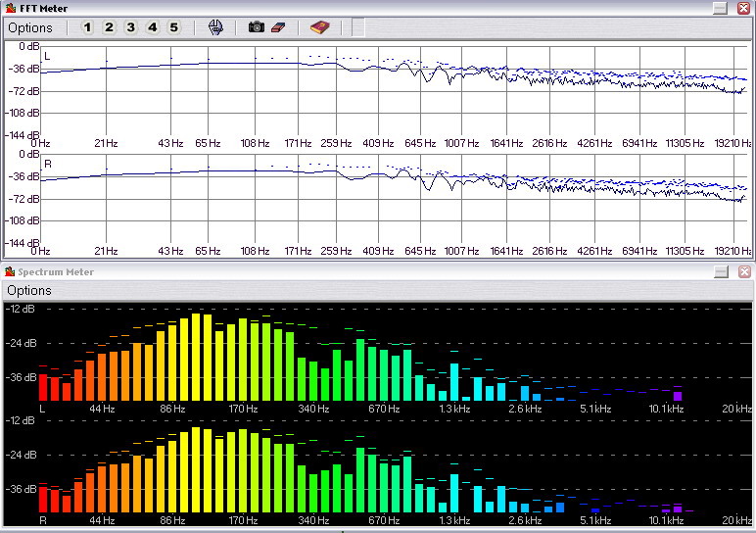Select preset number 1 in FFT Meter toolbar

pos(87,27)
